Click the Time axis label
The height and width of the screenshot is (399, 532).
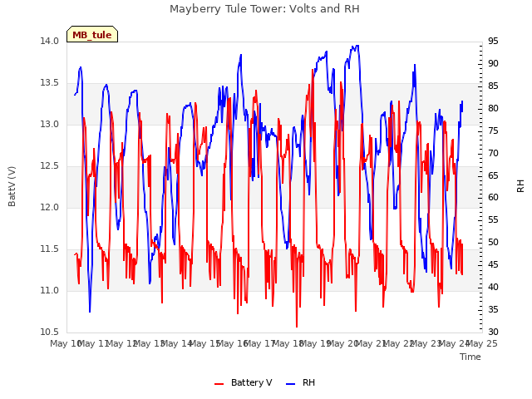point(470,357)
